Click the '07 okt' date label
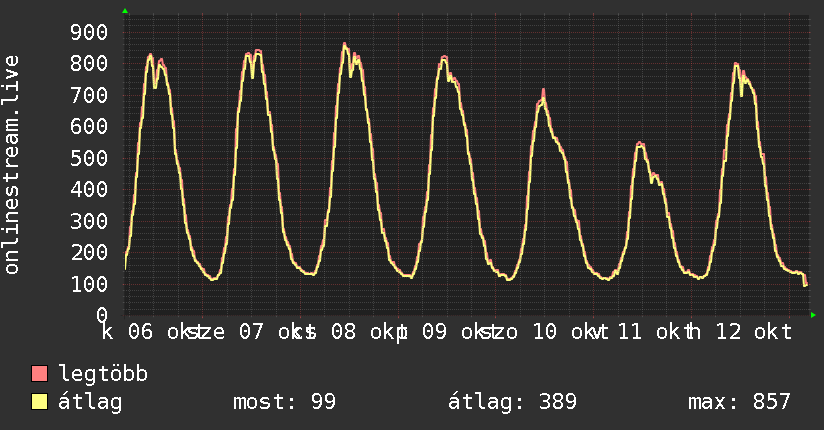This screenshot has width=824, height=430. [276, 332]
